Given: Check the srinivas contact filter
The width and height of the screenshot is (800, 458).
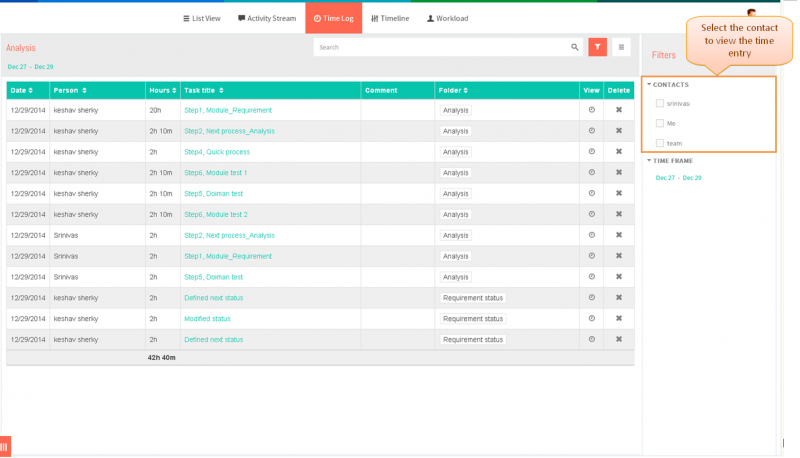Looking at the screenshot, I should click(660, 104).
